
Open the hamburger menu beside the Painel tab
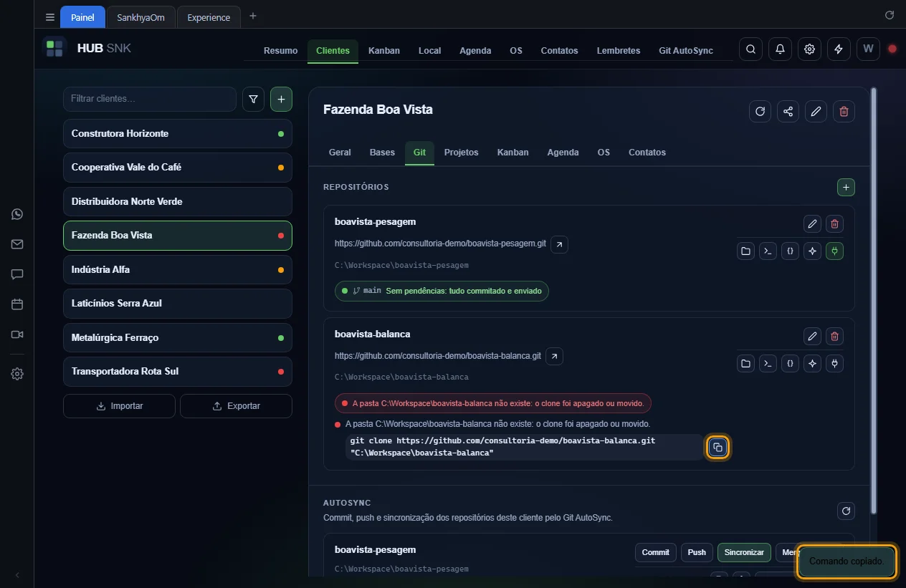coord(49,17)
